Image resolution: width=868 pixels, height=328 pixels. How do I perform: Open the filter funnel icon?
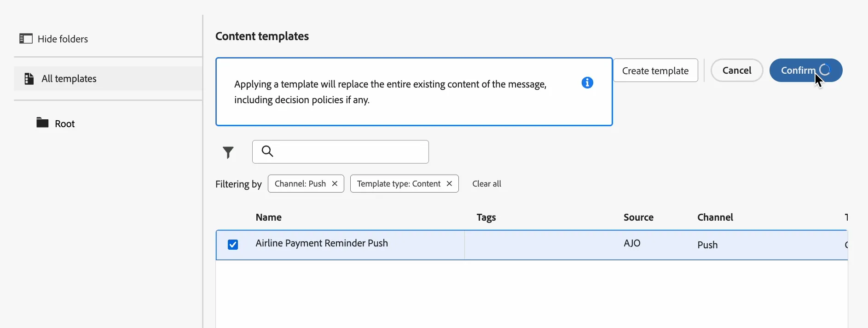point(228,152)
